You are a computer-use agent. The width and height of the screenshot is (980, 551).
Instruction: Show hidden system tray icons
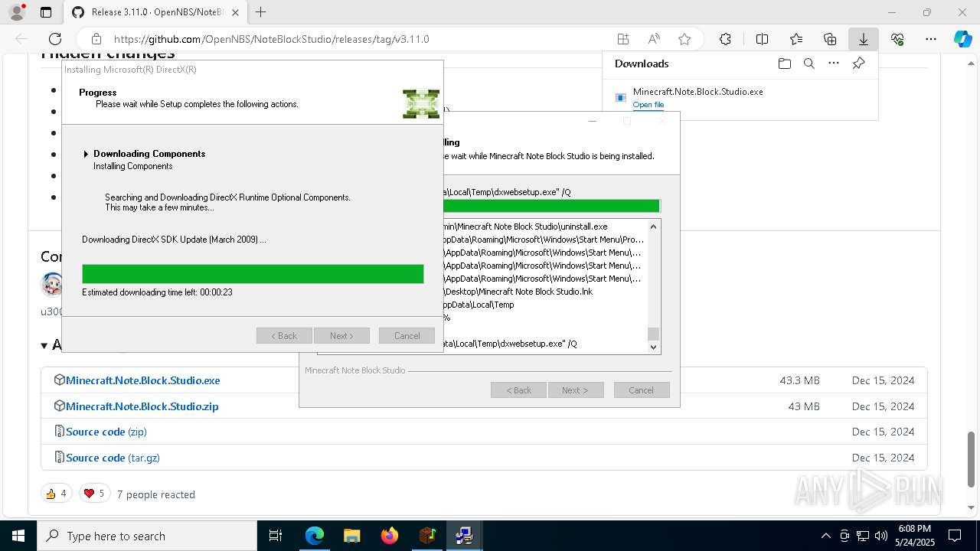click(825, 536)
